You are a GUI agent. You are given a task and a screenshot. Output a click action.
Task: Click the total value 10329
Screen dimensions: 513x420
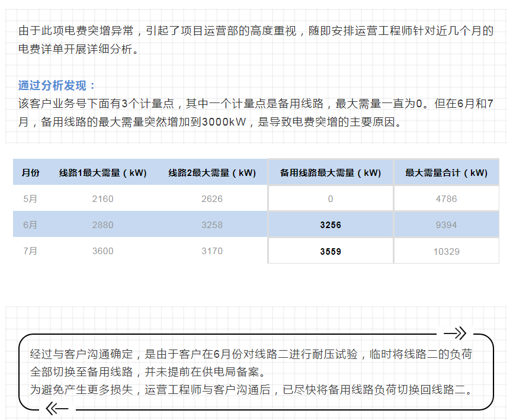[446, 251]
